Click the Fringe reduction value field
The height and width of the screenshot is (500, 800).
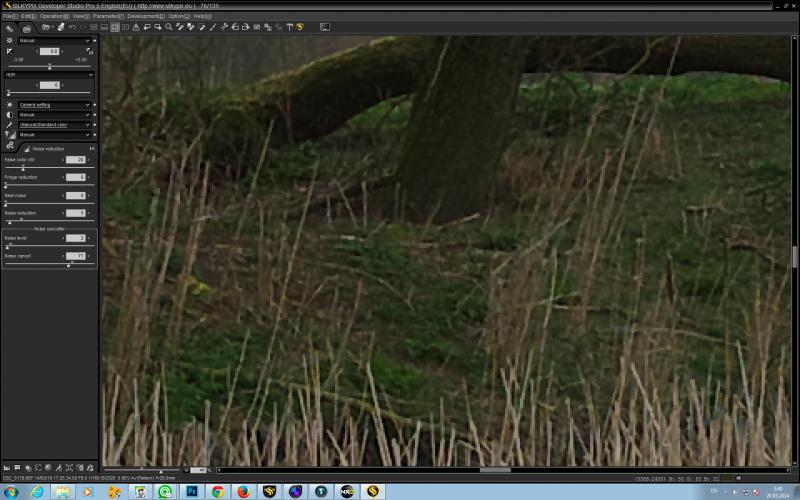[x=76, y=178]
